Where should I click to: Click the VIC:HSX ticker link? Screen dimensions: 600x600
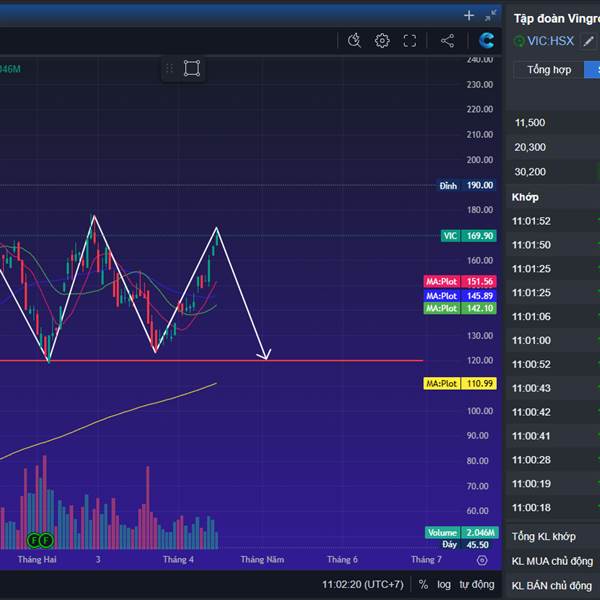[550, 41]
